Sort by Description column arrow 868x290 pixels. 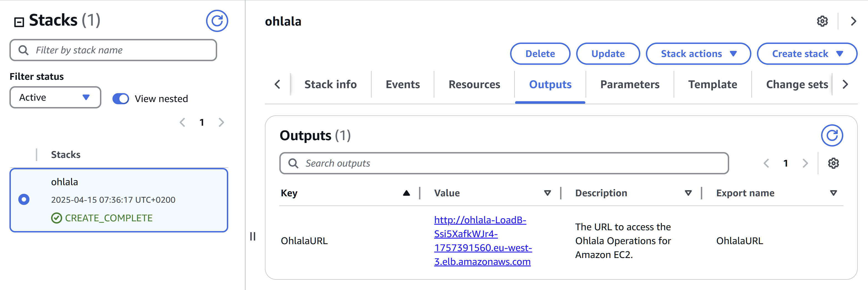[x=688, y=193]
